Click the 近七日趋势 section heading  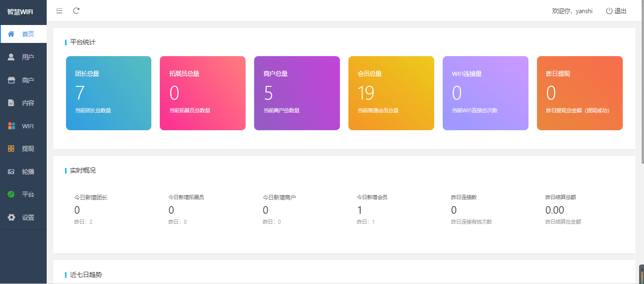click(x=86, y=274)
